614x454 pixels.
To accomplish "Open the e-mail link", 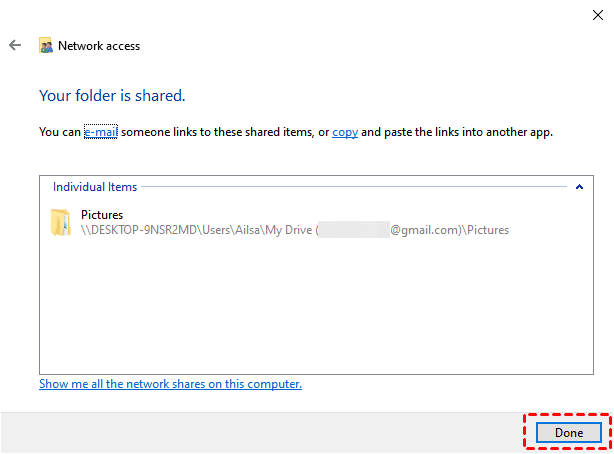I will pyautogui.click(x=100, y=132).
